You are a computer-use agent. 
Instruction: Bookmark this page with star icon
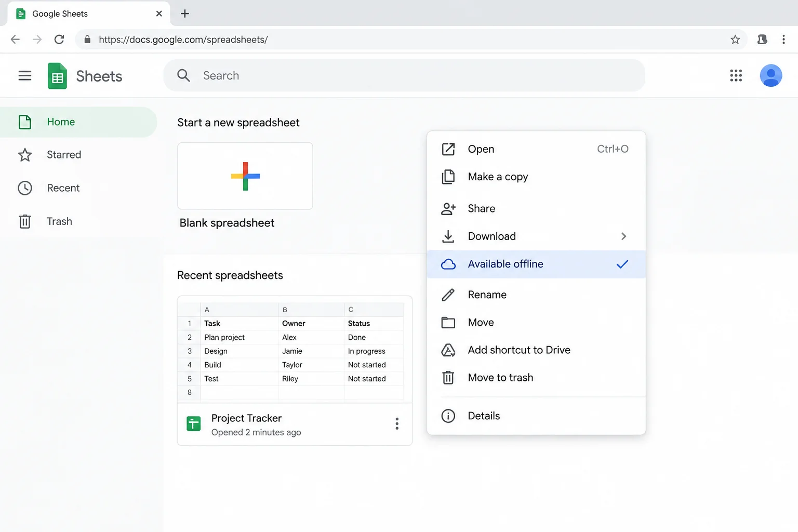point(735,39)
